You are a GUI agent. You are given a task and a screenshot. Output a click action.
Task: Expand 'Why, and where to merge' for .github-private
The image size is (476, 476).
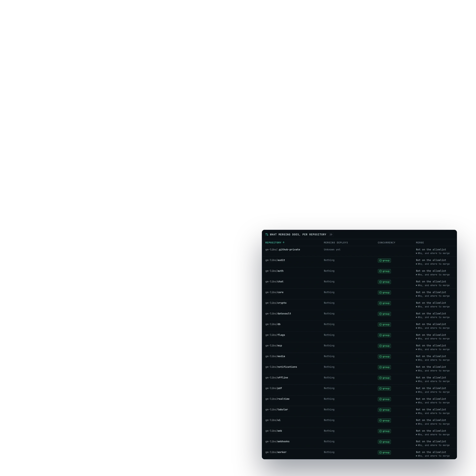433,253
